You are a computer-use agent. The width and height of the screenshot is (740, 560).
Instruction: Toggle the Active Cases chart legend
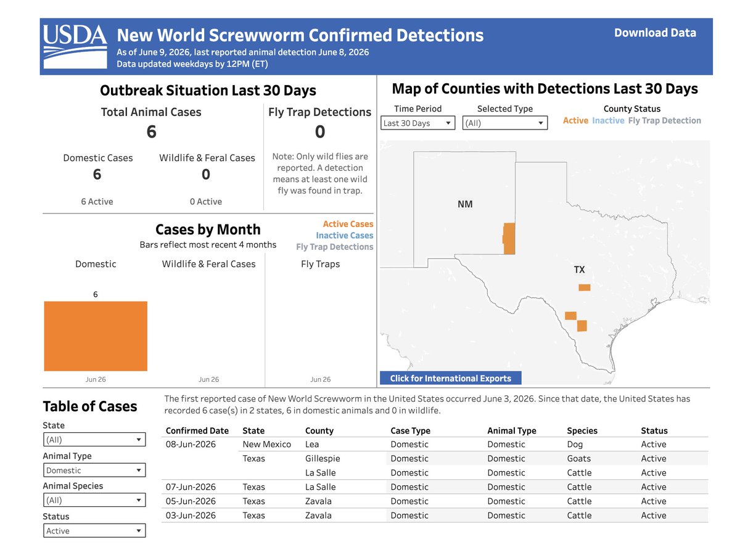click(x=348, y=224)
